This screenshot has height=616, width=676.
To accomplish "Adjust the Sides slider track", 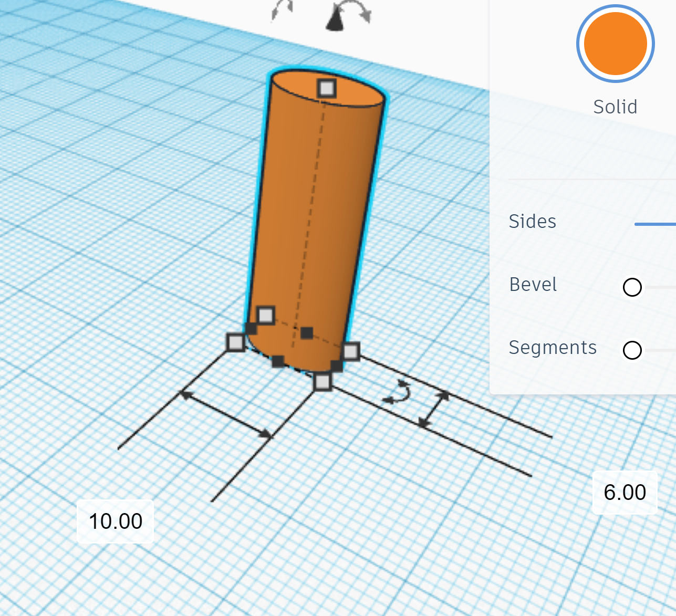I will [x=655, y=224].
